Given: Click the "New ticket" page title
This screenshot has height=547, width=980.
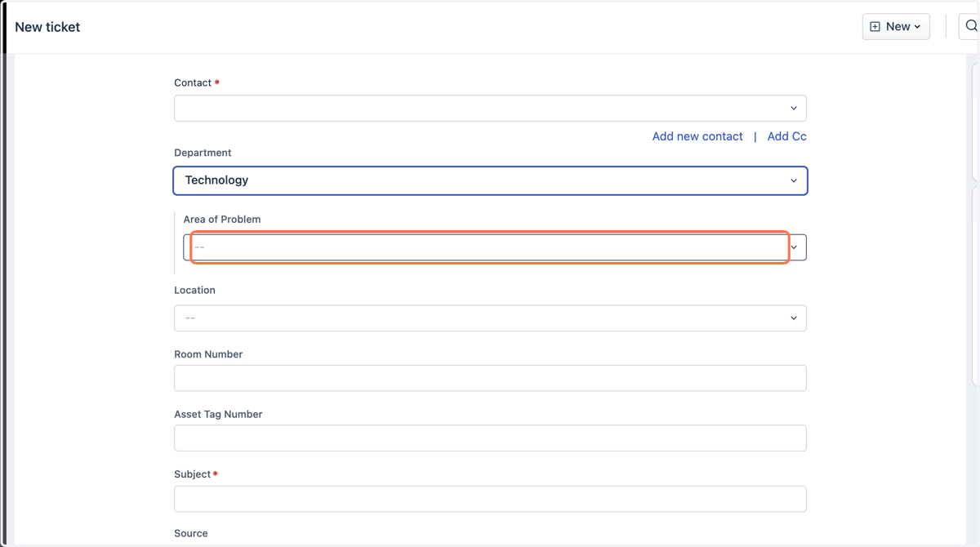Looking at the screenshot, I should pos(47,27).
